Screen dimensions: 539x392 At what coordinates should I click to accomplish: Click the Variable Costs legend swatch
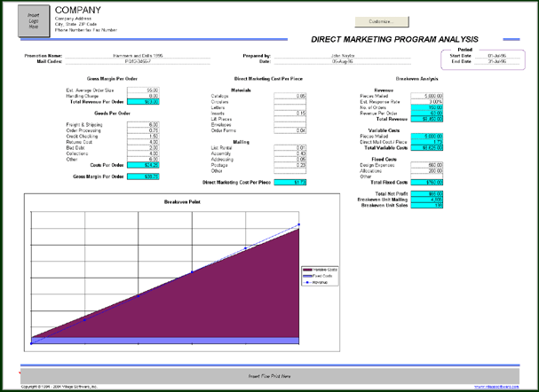point(306,268)
